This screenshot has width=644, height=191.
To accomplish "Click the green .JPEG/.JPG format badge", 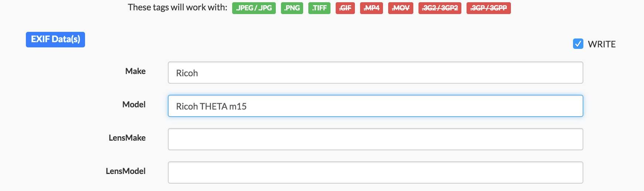I will pyautogui.click(x=254, y=8).
